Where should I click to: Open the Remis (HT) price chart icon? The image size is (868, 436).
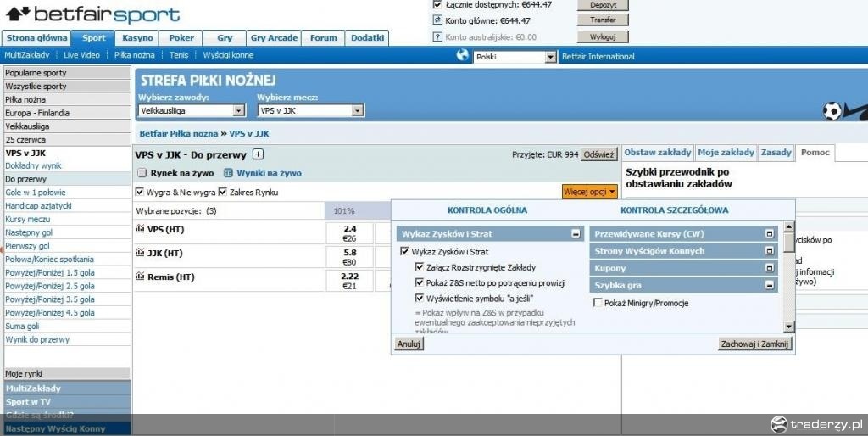[x=140, y=277]
